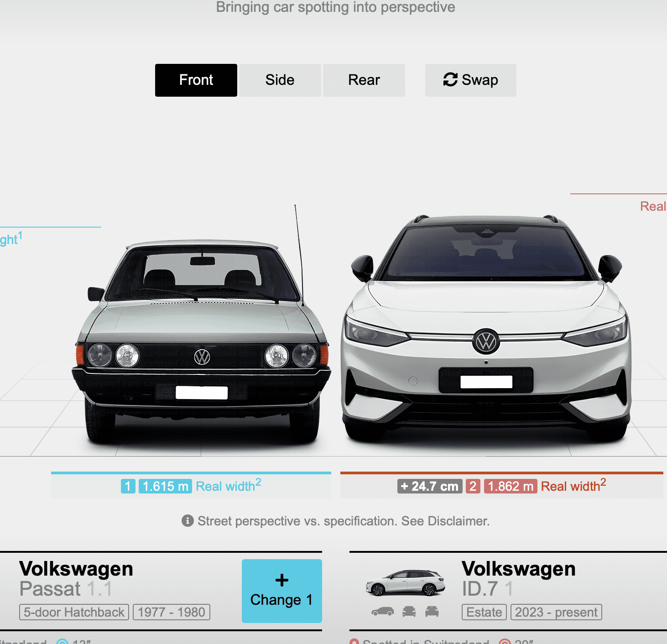Click the Estate body type tag

click(x=484, y=612)
